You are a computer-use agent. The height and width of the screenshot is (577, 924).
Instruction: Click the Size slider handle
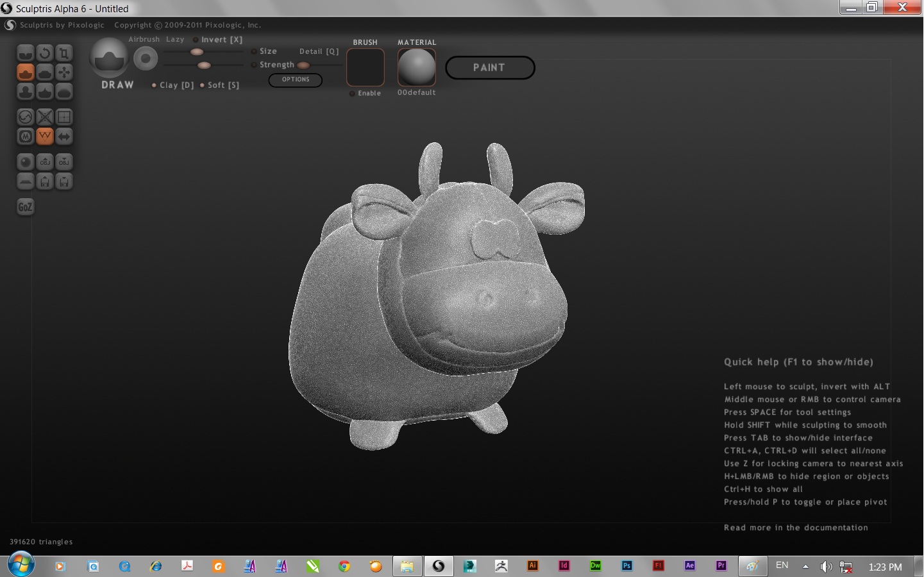click(x=197, y=52)
